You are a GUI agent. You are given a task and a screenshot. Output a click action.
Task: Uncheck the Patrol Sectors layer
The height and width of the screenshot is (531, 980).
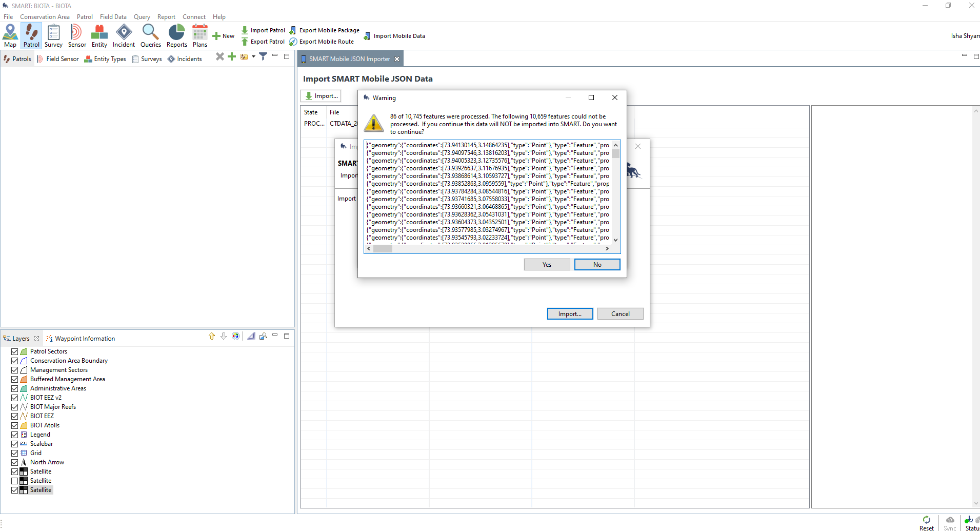coord(15,351)
